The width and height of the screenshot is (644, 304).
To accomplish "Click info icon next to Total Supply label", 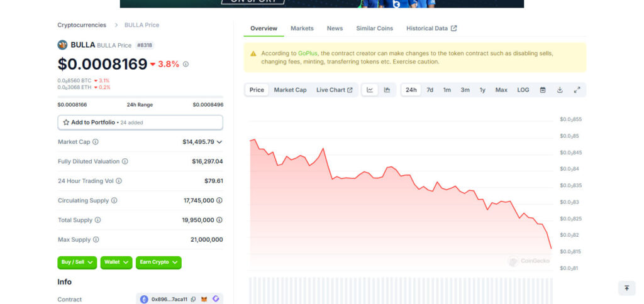I will coord(97,220).
